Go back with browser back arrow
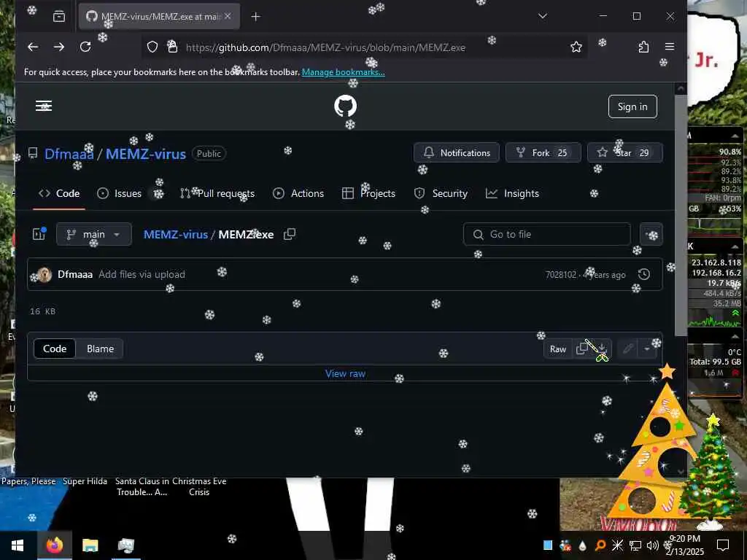747x560 pixels. tap(33, 47)
